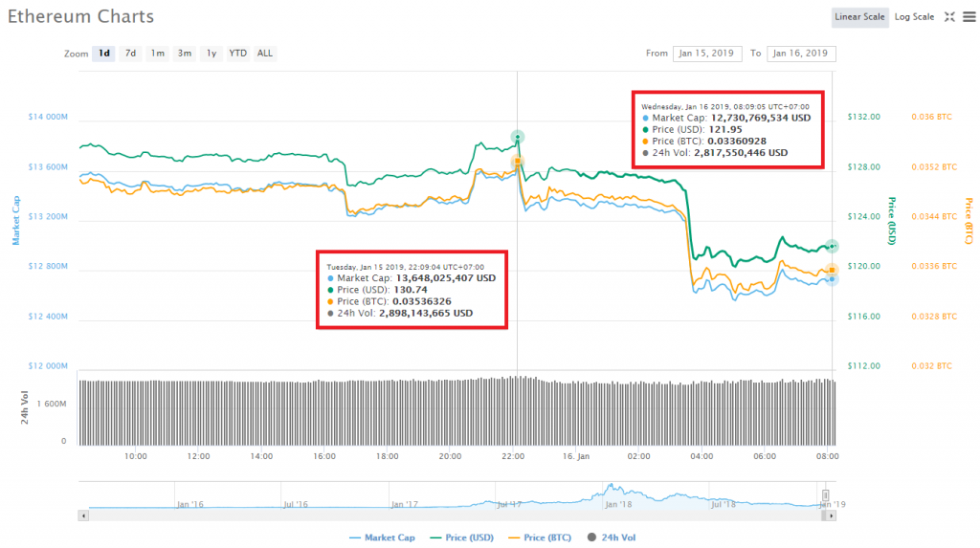Click the navigator range handle near Jan '19
This screenshot has width=980, height=548.
(825, 495)
